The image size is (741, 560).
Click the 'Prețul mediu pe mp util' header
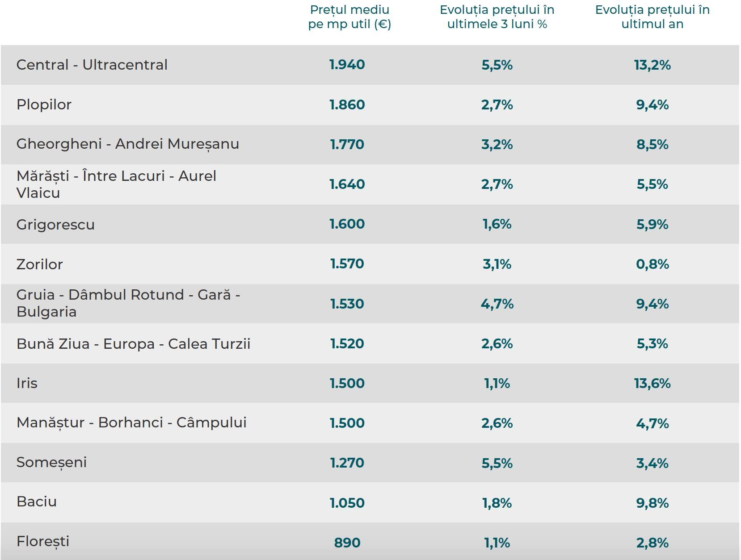point(349,17)
